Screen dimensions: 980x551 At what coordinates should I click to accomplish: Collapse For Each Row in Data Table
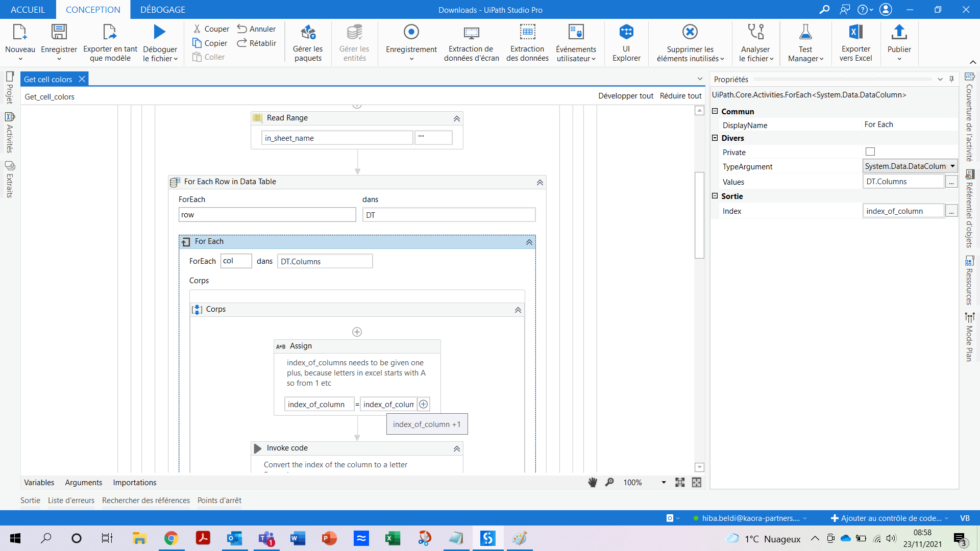pyautogui.click(x=540, y=183)
